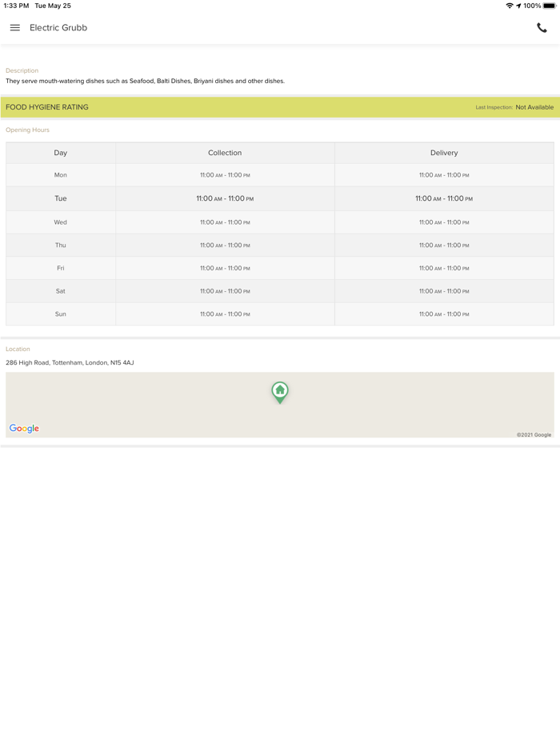Select the Fri row day cell
This screenshot has width=560, height=747.
click(x=61, y=268)
